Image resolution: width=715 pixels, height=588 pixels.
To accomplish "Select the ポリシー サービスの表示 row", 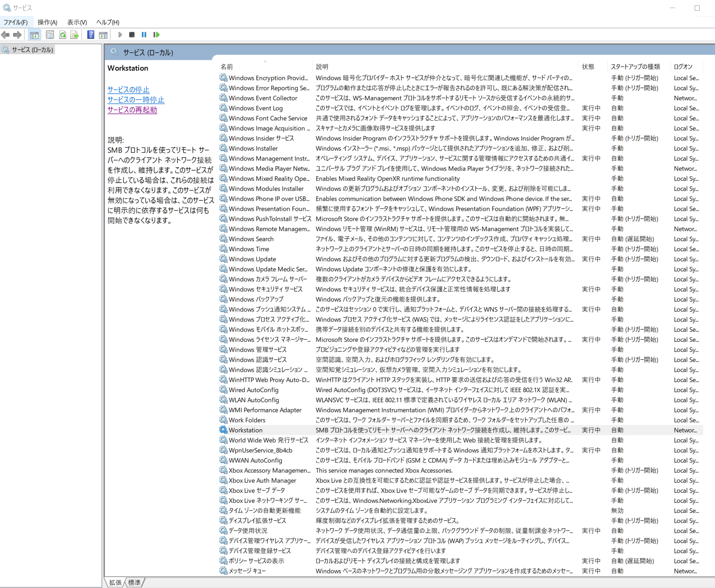I will (x=460, y=561).
